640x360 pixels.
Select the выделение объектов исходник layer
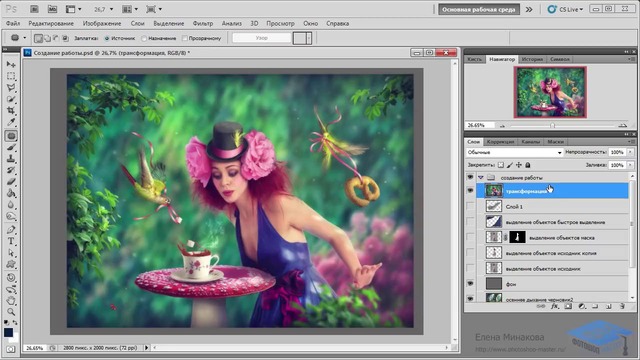(552, 268)
